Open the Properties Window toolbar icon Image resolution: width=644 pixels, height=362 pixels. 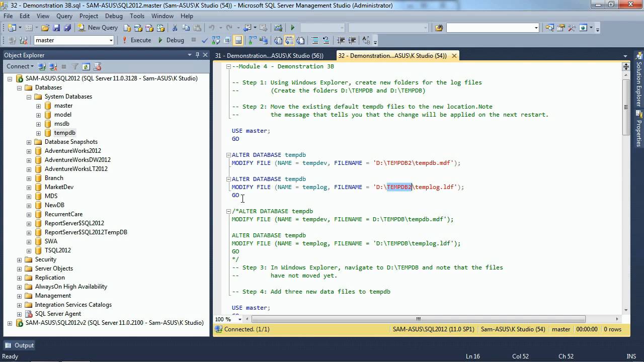560,28
